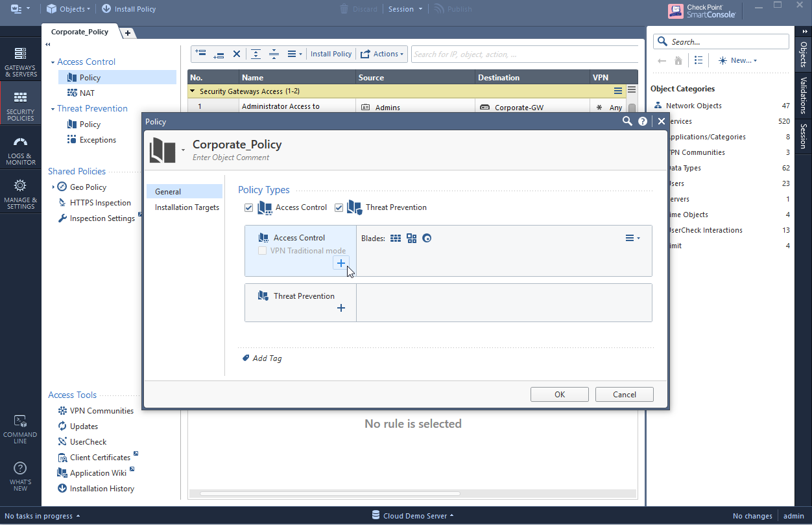Open the Objects dropdown menu

pos(68,9)
